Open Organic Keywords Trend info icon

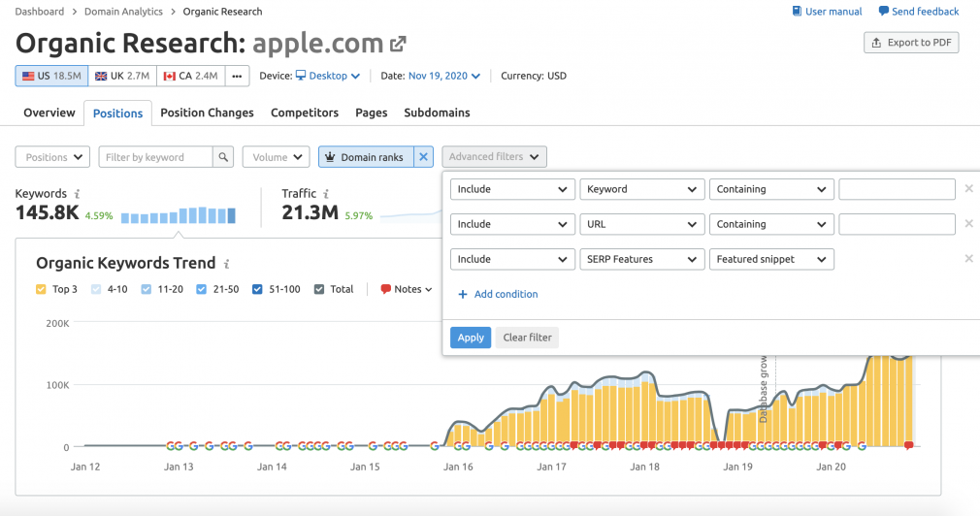tap(227, 264)
